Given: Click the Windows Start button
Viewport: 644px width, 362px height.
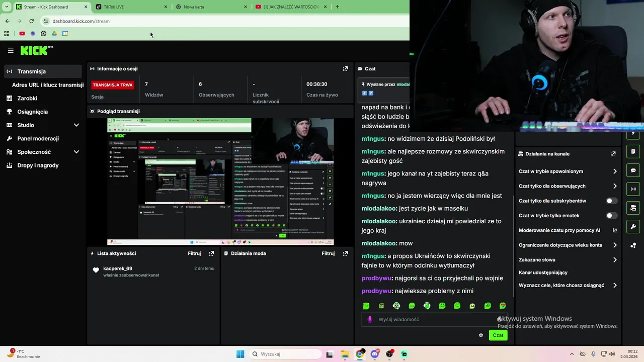Looking at the screenshot, I should tap(240, 354).
